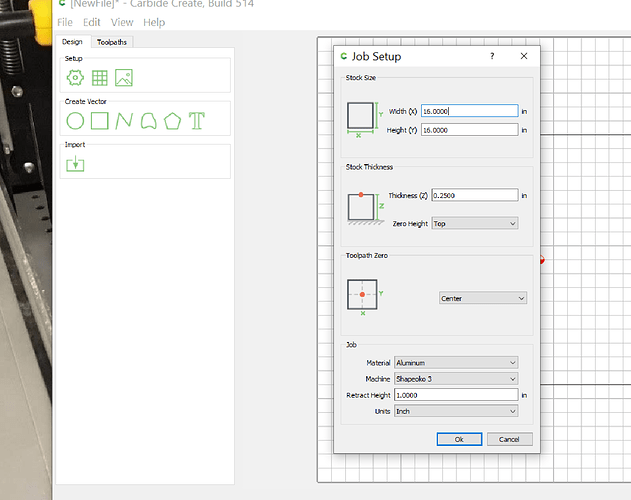
Task: Switch to the Design tab
Action: point(72,42)
